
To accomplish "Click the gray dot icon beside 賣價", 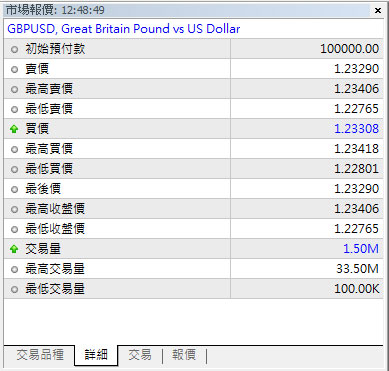I will pos(14,70).
